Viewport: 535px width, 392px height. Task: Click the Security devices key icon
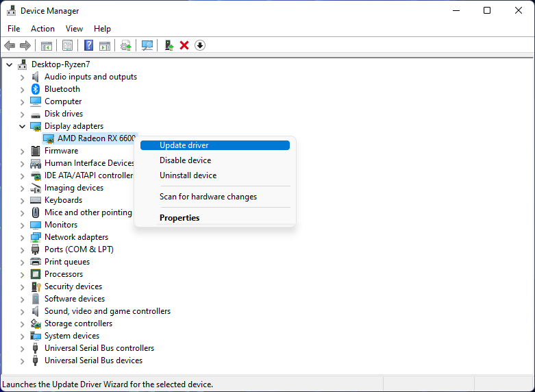click(x=36, y=286)
